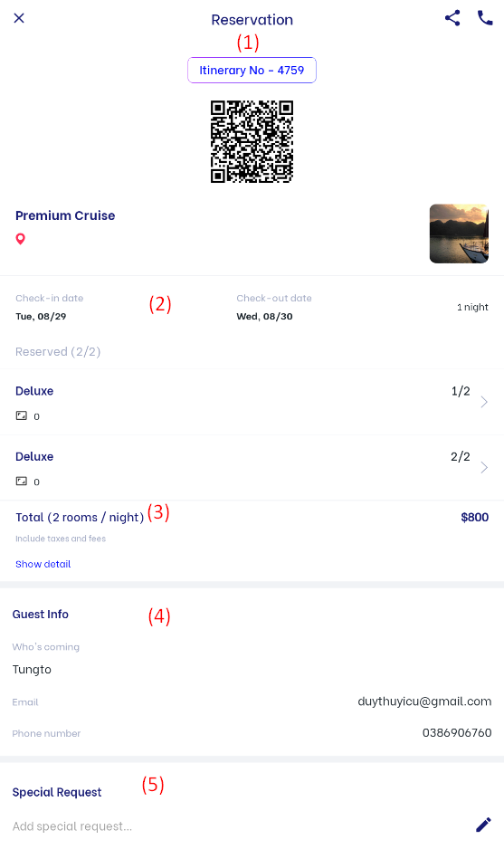The image size is (504, 849).
Task: Expand the Deluxe 2/2 room chevron
Action: click(x=484, y=467)
